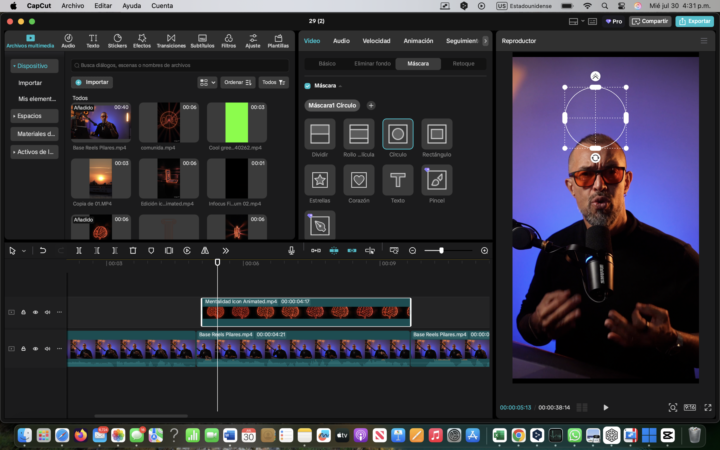Screen dimensions: 720x450
Task: Click the Importar media button
Action: point(92,82)
